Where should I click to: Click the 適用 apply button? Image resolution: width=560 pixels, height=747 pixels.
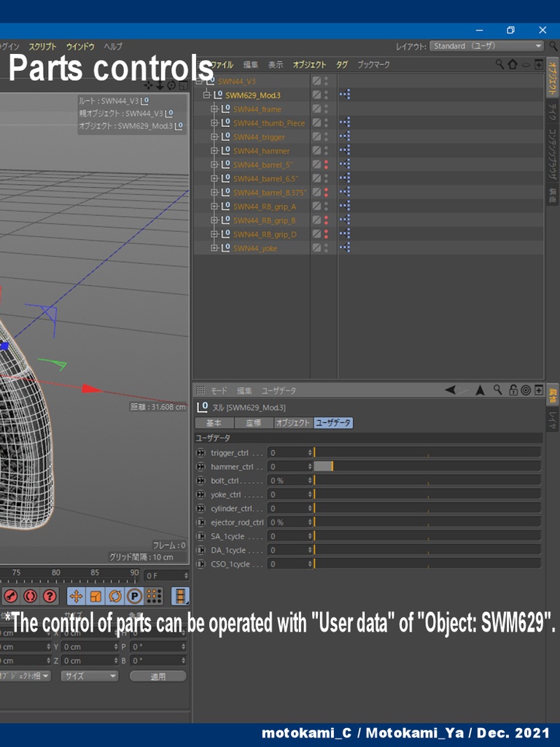(x=158, y=676)
